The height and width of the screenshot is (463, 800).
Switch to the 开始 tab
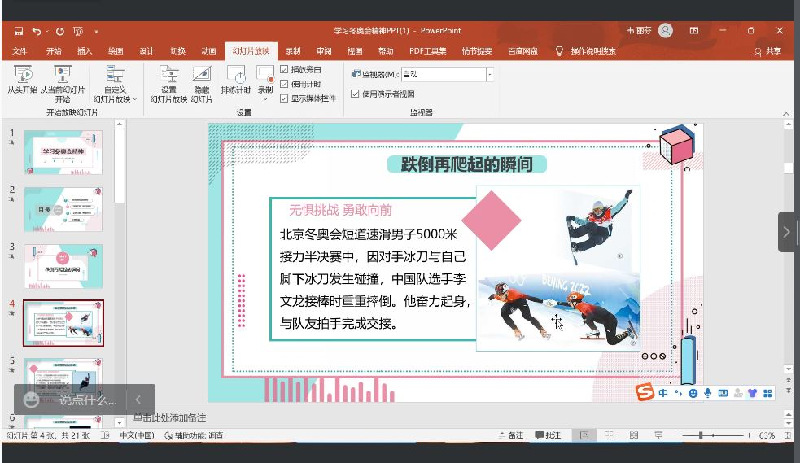(54, 51)
